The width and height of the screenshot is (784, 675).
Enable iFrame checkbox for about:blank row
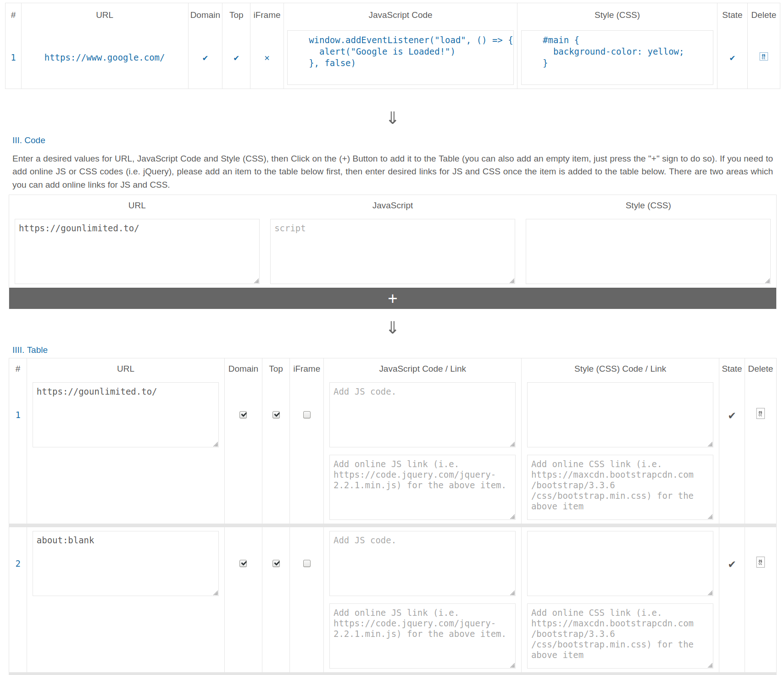(307, 563)
